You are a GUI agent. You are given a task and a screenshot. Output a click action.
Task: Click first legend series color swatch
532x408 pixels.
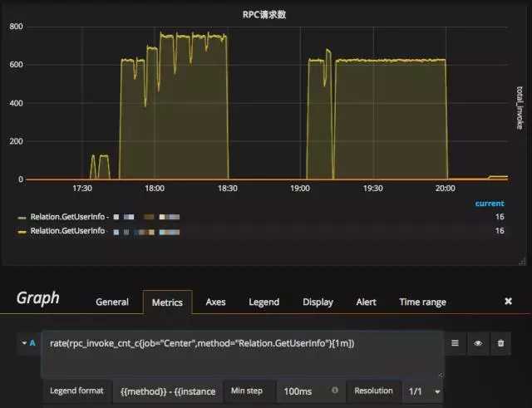pyautogui.click(x=22, y=218)
